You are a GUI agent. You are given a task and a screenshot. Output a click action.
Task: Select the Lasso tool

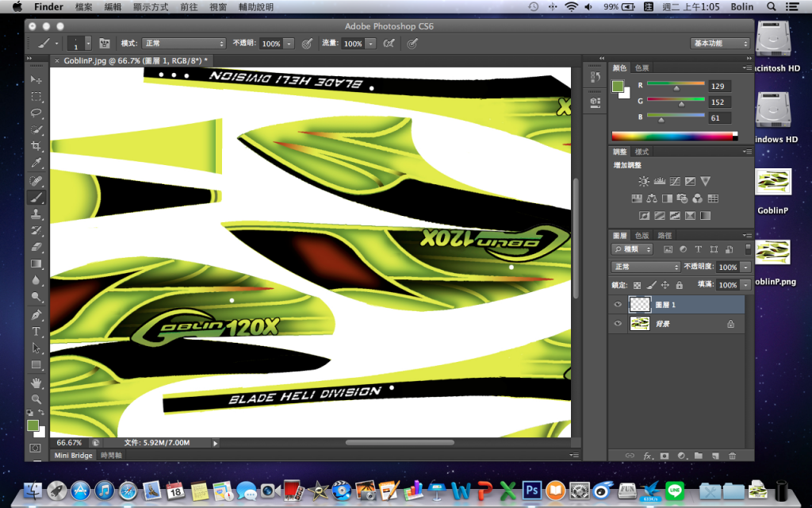pos(36,113)
